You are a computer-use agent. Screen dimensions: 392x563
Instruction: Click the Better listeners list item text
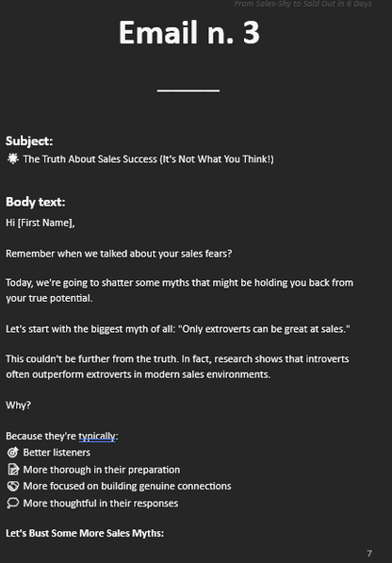click(x=57, y=453)
